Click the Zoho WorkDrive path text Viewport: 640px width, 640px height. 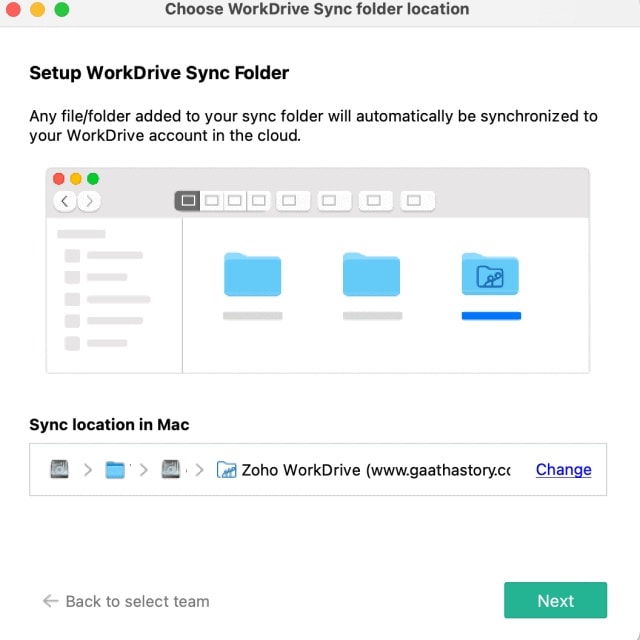tap(376, 470)
